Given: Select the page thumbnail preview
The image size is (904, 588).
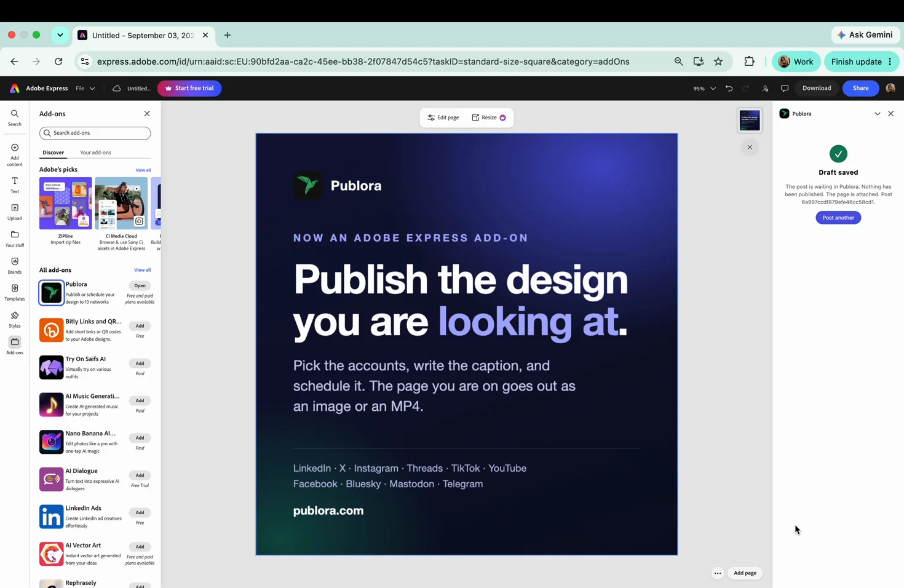Looking at the screenshot, I should 750,121.
